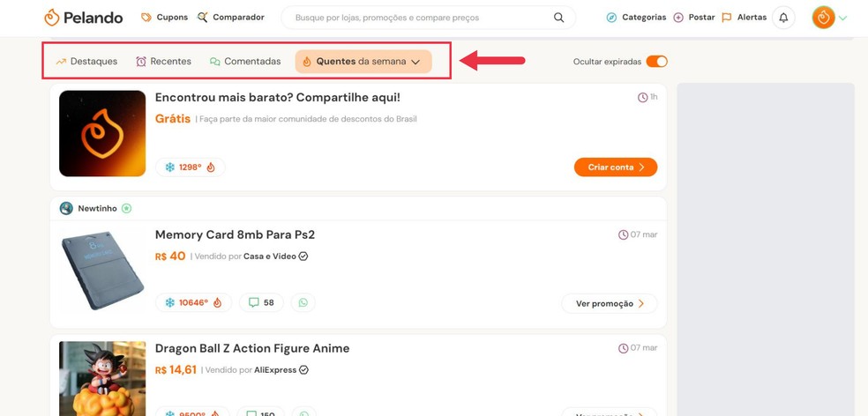Upvote Memory Card with the flame icon
The height and width of the screenshot is (416, 868).
217,302
